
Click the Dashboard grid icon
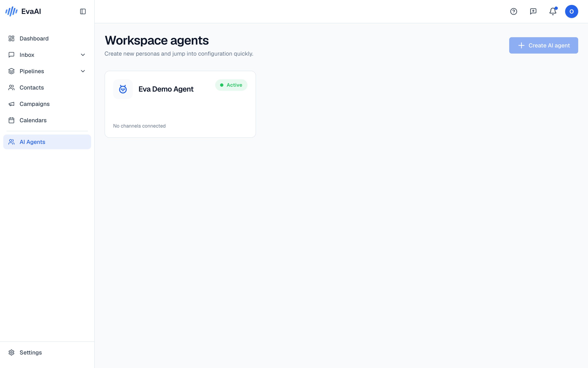pos(11,38)
